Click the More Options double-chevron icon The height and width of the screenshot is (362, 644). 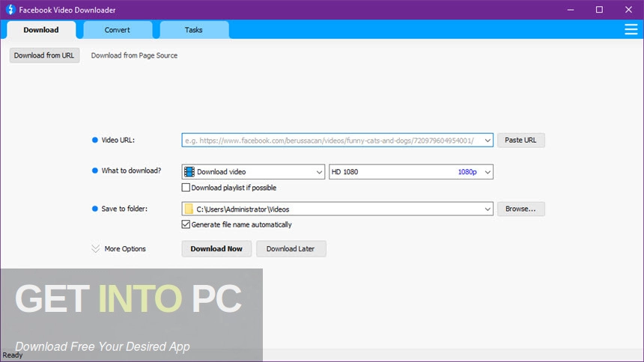(x=95, y=249)
